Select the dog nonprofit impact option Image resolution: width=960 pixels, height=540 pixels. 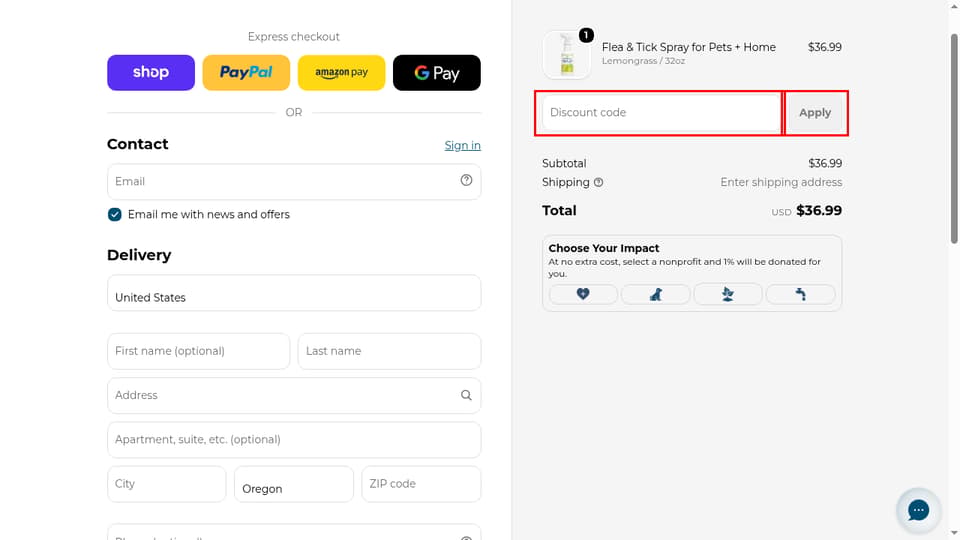[655, 294]
